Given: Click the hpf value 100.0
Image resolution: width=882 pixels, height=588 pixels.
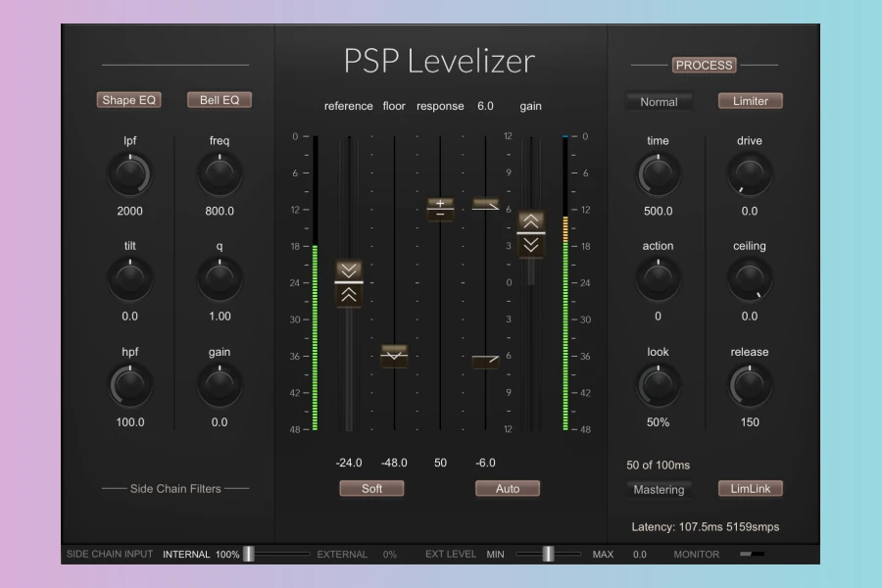Looking at the screenshot, I should pyautogui.click(x=129, y=422).
